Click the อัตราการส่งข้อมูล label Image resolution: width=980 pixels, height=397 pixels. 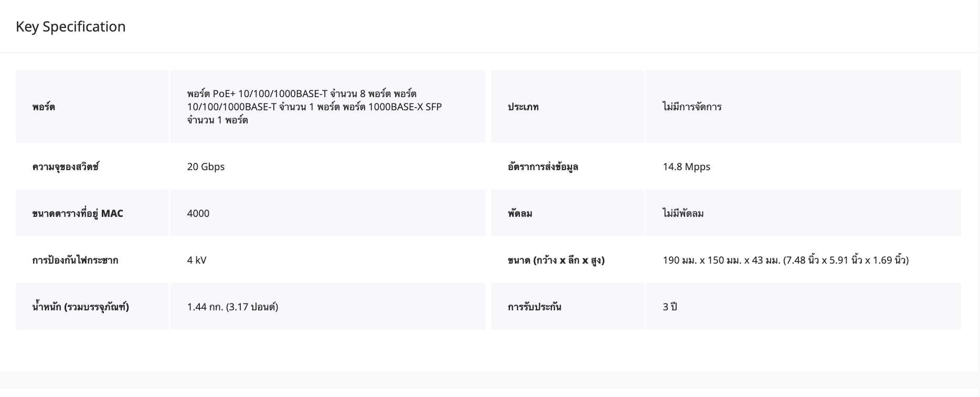[543, 166]
